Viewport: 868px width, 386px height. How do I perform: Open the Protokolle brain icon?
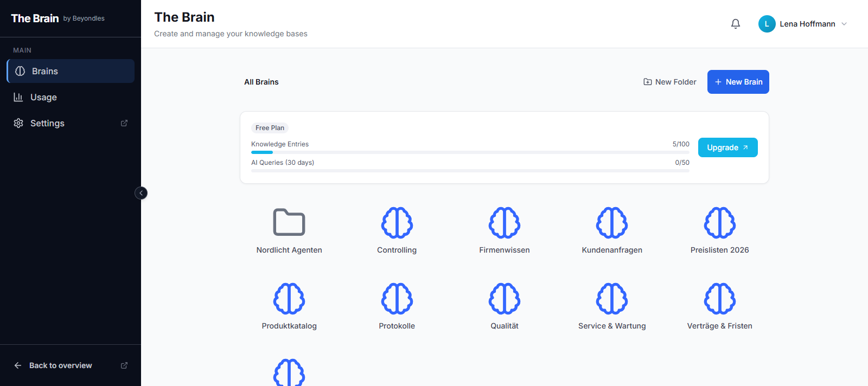tap(397, 298)
